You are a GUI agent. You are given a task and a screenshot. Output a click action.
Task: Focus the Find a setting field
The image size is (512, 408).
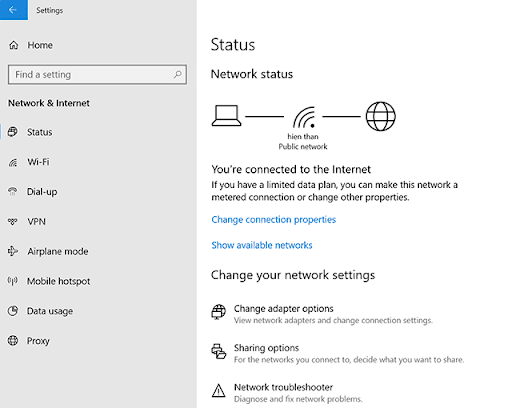pyautogui.click(x=97, y=74)
